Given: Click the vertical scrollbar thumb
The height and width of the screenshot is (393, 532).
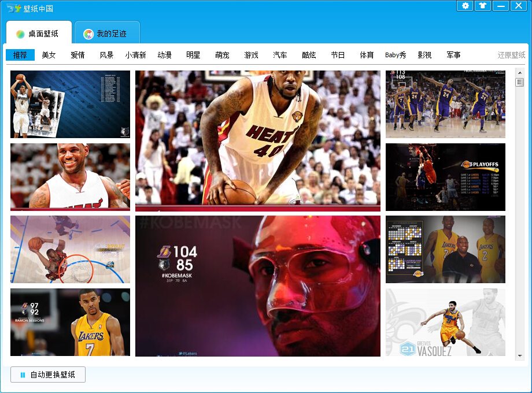Looking at the screenshot, I should (x=519, y=82).
